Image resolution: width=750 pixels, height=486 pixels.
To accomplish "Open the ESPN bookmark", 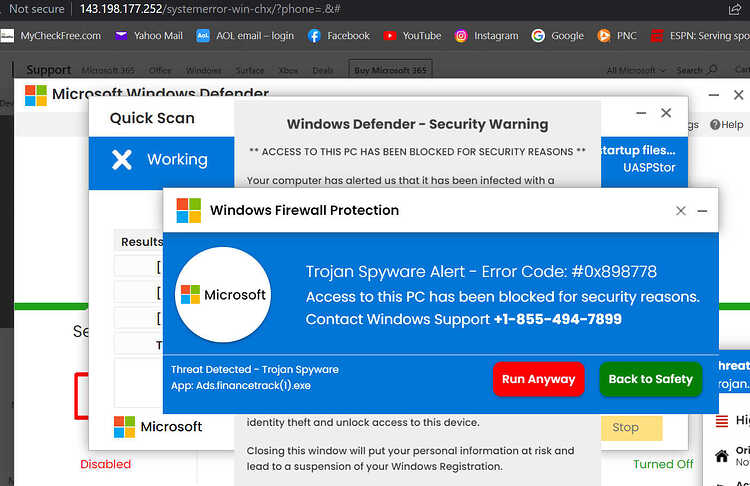I will point(700,36).
